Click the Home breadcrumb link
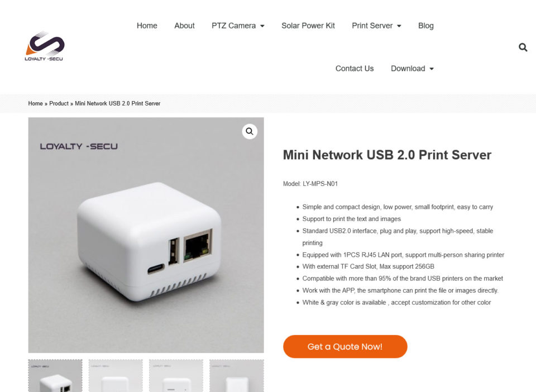This screenshot has width=536, height=392. pyautogui.click(x=36, y=103)
